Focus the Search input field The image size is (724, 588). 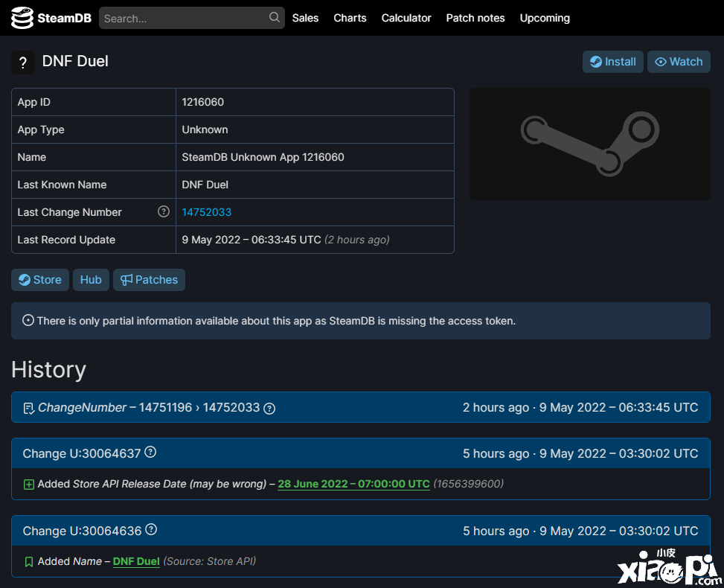[x=192, y=18]
